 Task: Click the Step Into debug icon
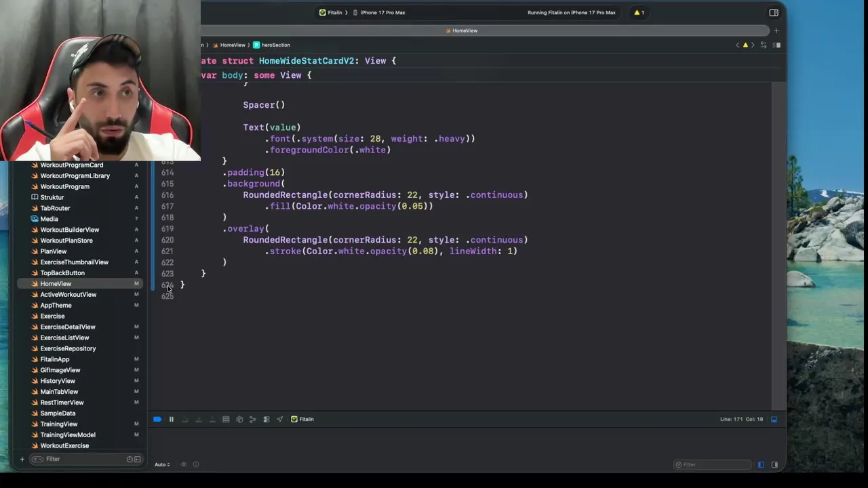(198, 420)
